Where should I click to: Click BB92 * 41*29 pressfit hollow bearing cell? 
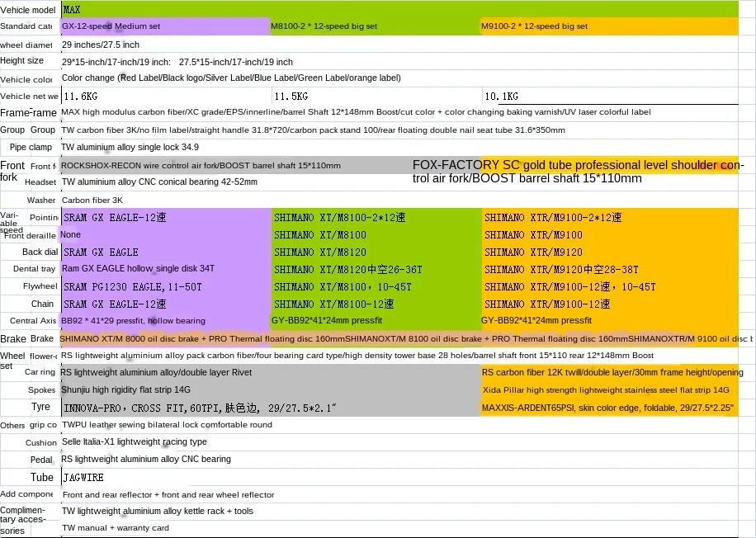coord(166,321)
